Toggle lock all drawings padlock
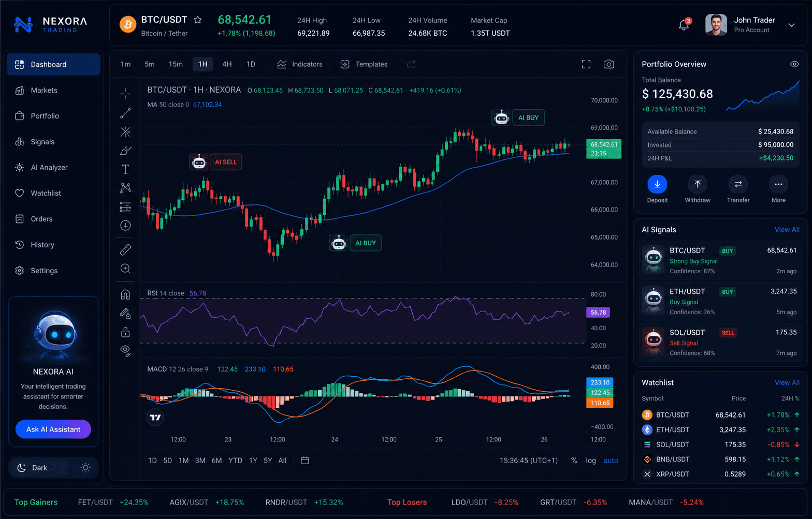 point(125,332)
